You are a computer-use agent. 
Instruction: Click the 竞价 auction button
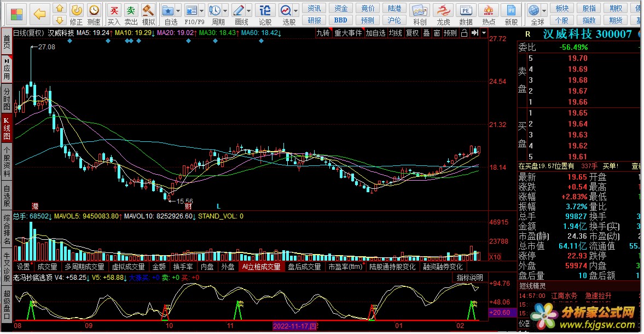368,8
